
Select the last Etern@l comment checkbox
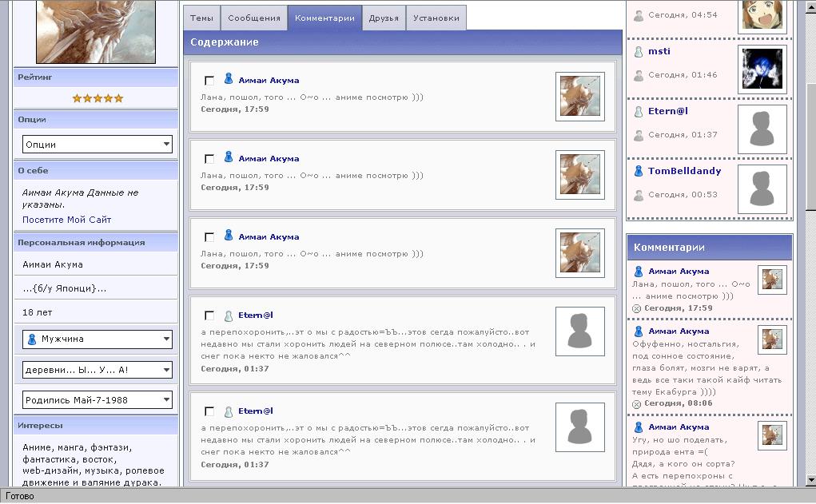click(209, 411)
